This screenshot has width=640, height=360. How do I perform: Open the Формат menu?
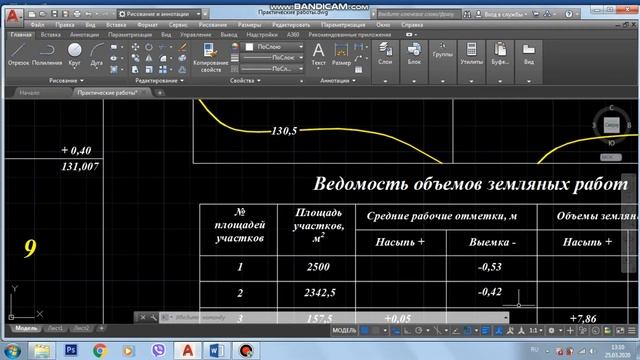[x=147, y=25]
